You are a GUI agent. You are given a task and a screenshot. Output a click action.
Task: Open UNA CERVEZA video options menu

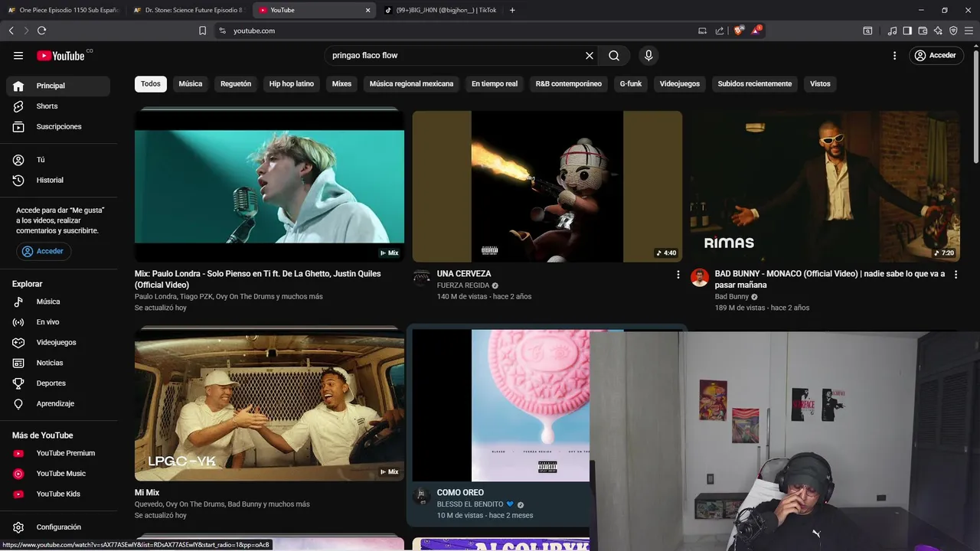point(678,274)
